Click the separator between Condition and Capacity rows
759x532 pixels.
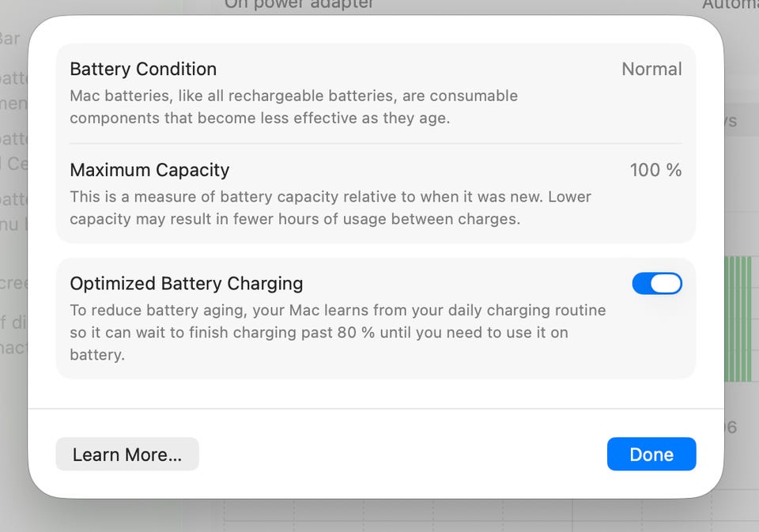(x=376, y=143)
